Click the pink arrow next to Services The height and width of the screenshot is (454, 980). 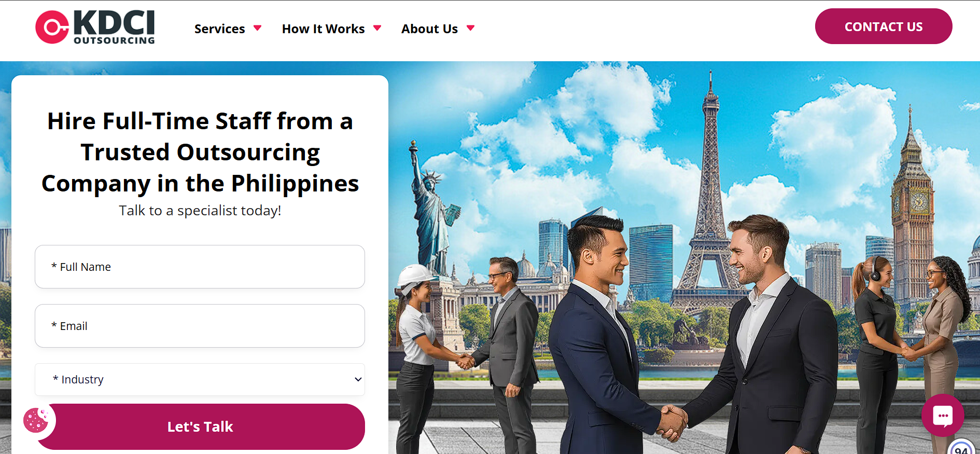pyautogui.click(x=257, y=28)
